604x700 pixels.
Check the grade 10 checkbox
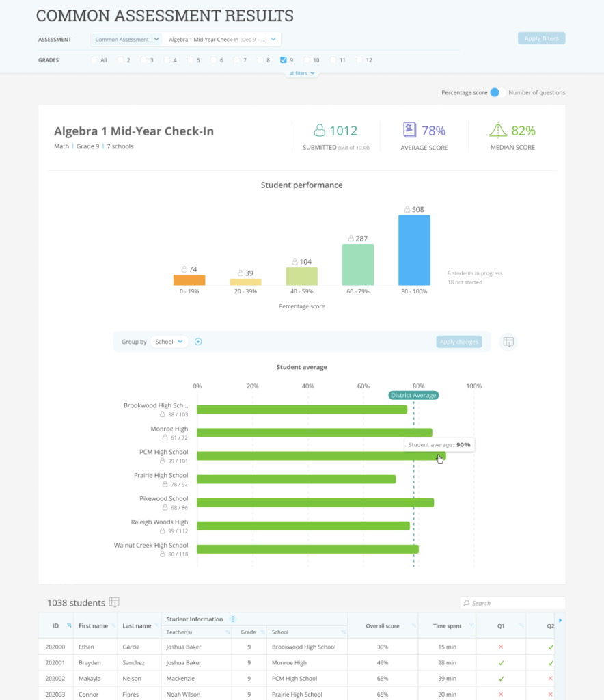tap(307, 60)
